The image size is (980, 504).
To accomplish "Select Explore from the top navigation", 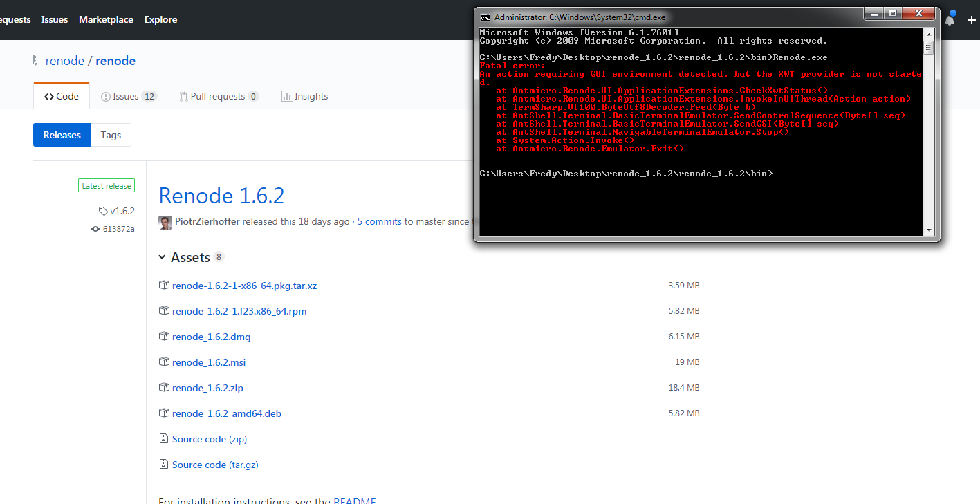I will pyautogui.click(x=160, y=19).
